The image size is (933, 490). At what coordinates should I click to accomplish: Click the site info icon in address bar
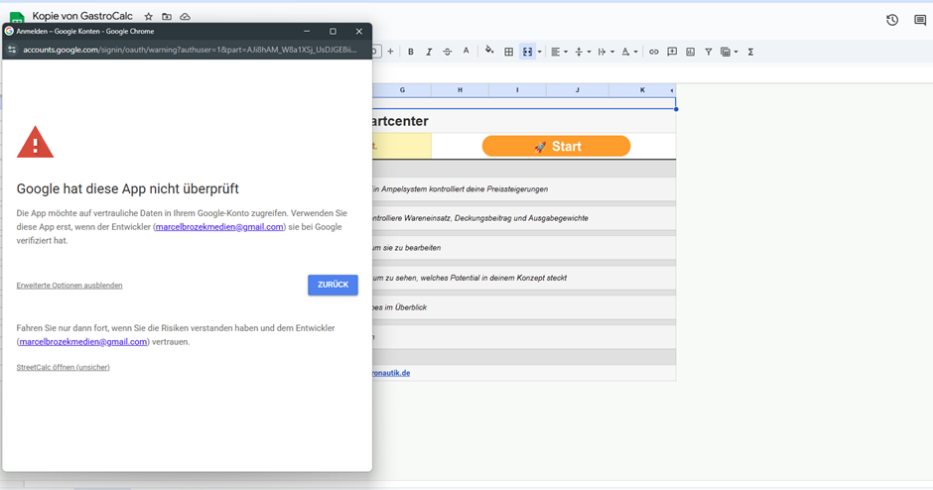12,50
